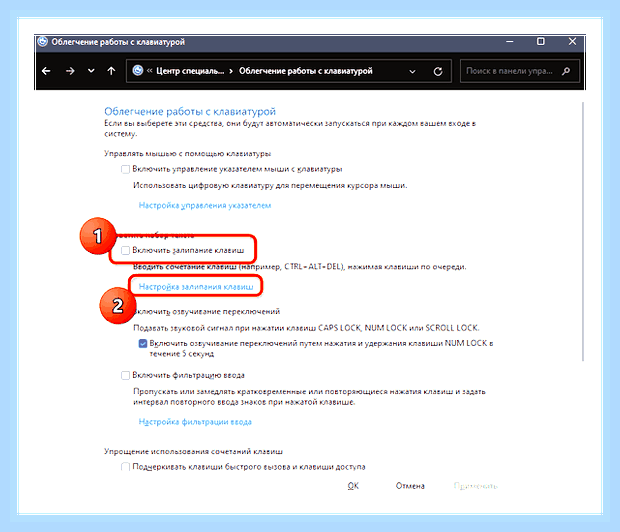620x532 pixels.
Task: Click the vertical scrollbar of the window
Action: click(583, 231)
